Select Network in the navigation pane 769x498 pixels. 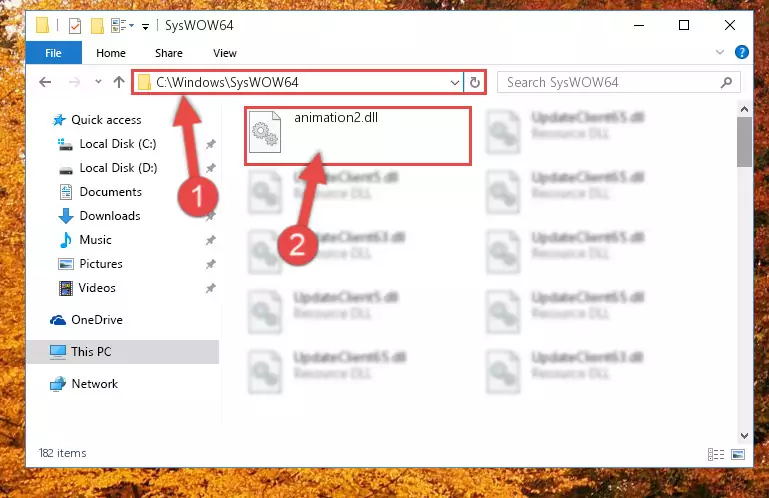(x=95, y=384)
